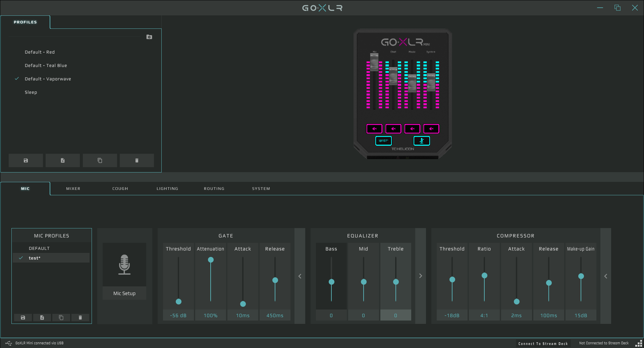Click the Chat fader on the device image
The image size is (644, 348).
pyautogui.click(x=393, y=76)
